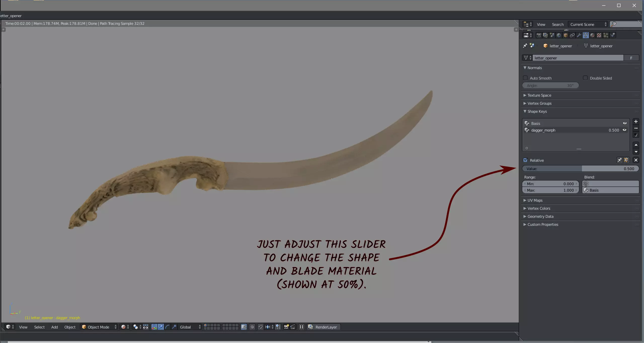The width and height of the screenshot is (644, 343).
Task: Open the Object properties tab (orange cube)
Action: click(566, 35)
